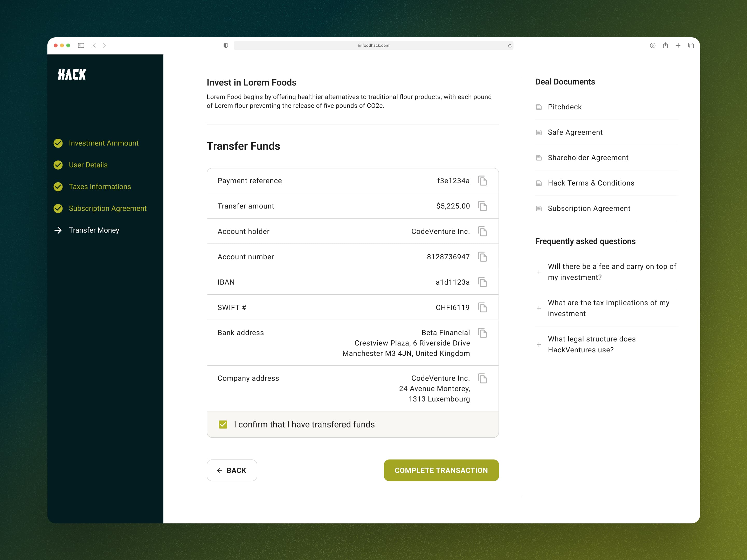Image resolution: width=747 pixels, height=560 pixels.
Task: Open the Shareholder Agreement link
Action: (588, 158)
